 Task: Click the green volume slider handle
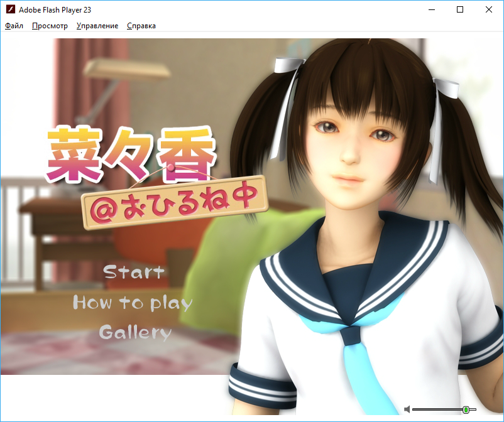coord(466,409)
